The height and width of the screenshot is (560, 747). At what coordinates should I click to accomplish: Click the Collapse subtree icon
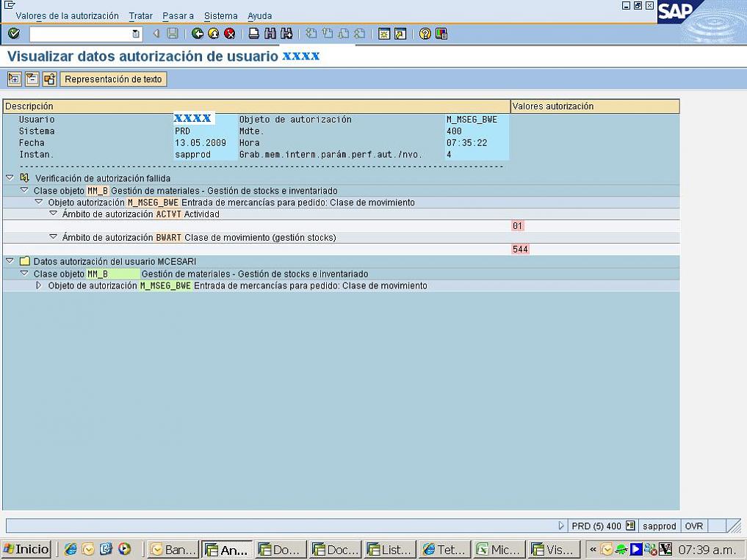32,79
